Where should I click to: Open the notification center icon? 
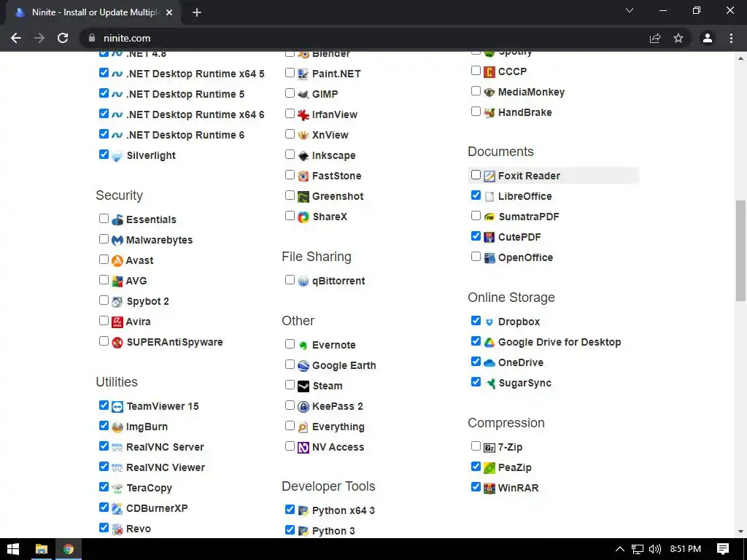[723, 549]
